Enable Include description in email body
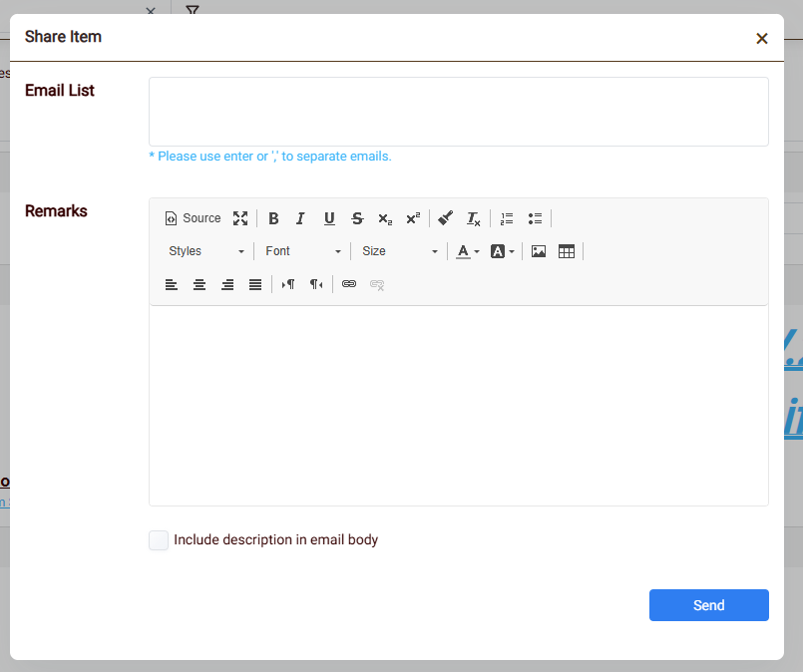The height and width of the screenshot is (672, 803). tap(159, 540)
